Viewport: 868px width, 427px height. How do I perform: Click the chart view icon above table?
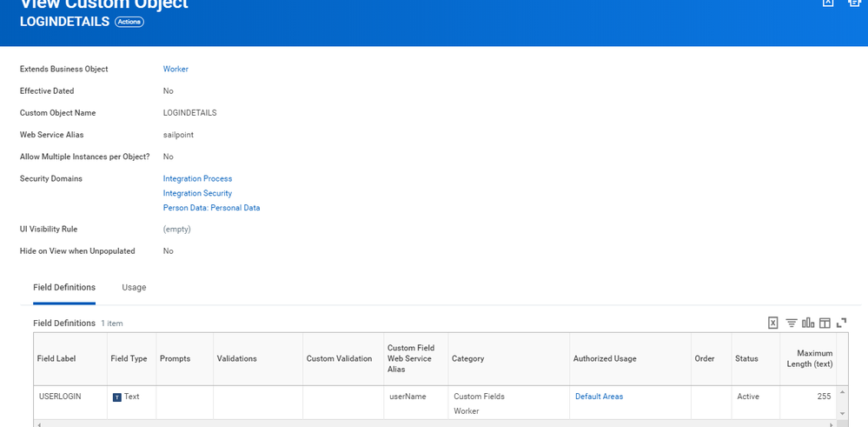point(808,323)
